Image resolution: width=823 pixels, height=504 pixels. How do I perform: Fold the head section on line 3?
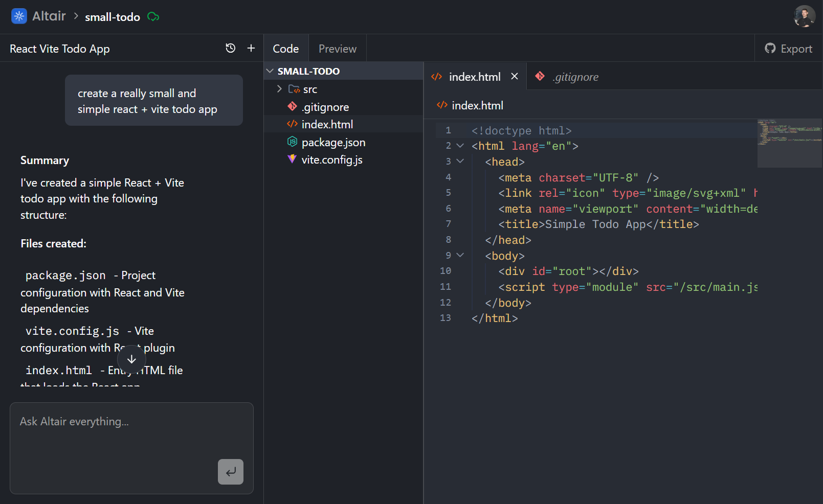tap(460, 162)
